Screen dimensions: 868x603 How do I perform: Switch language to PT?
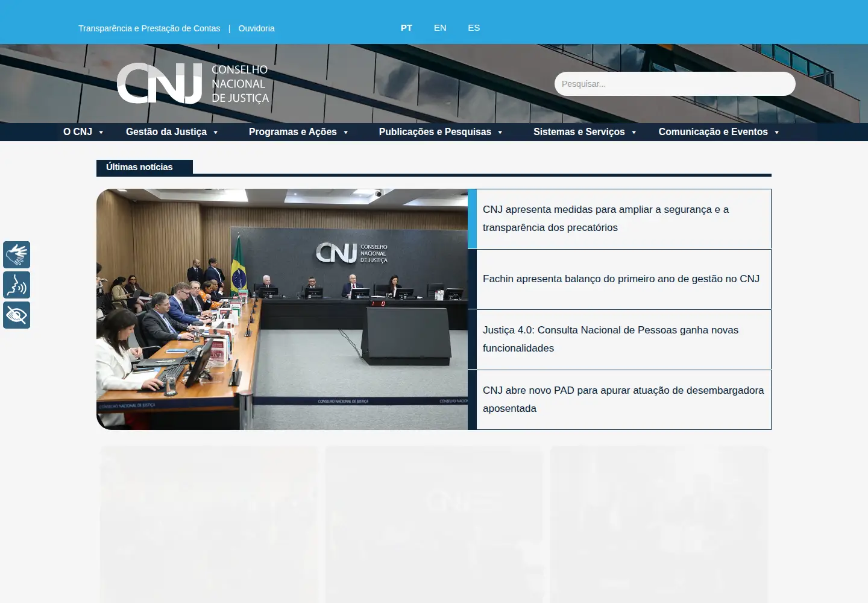pos(406,28)
